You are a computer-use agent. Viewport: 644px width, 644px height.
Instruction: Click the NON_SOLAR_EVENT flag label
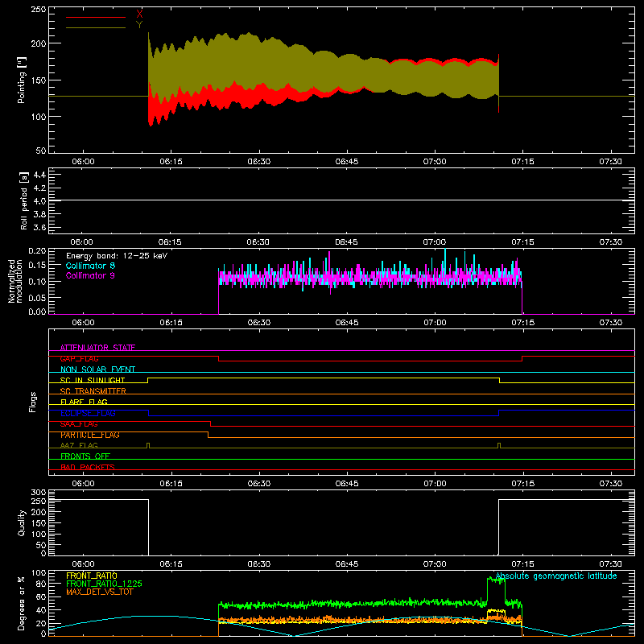(x=97, y=369)
